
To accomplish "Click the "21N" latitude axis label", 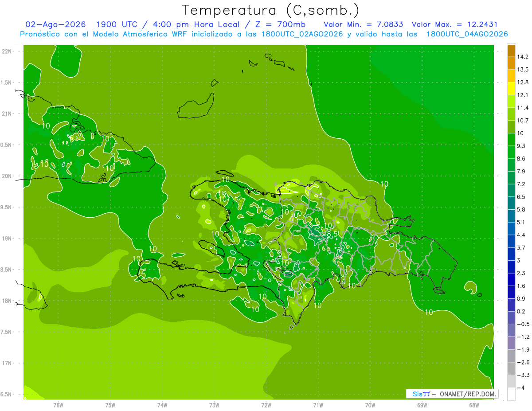I will point(7,114).
